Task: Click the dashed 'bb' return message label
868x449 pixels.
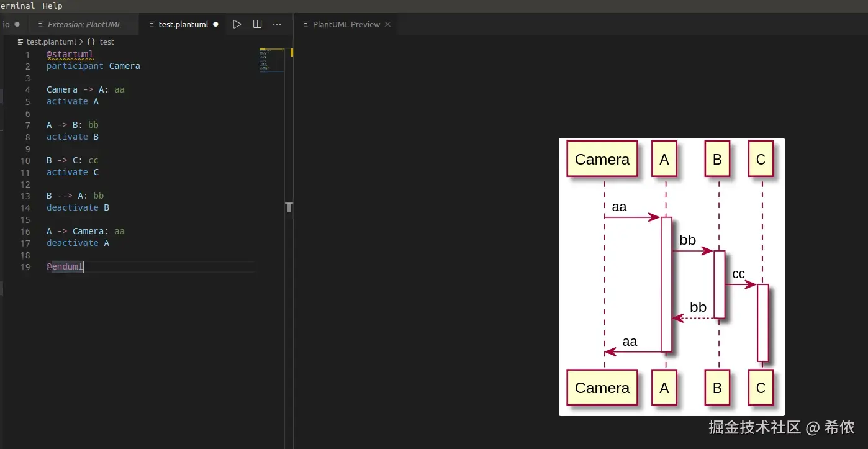Action: (x=698, y=307)
